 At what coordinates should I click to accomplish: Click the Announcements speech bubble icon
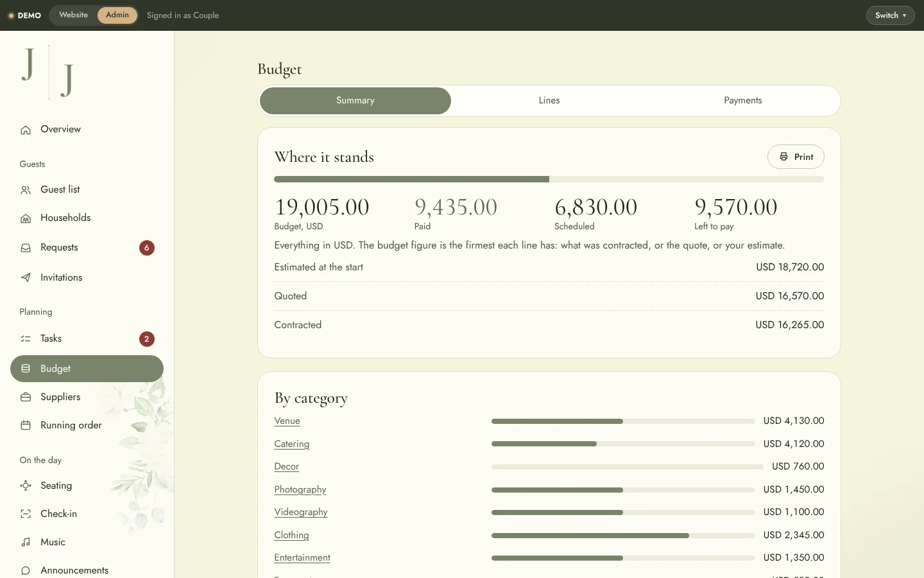tap(26, 570)
